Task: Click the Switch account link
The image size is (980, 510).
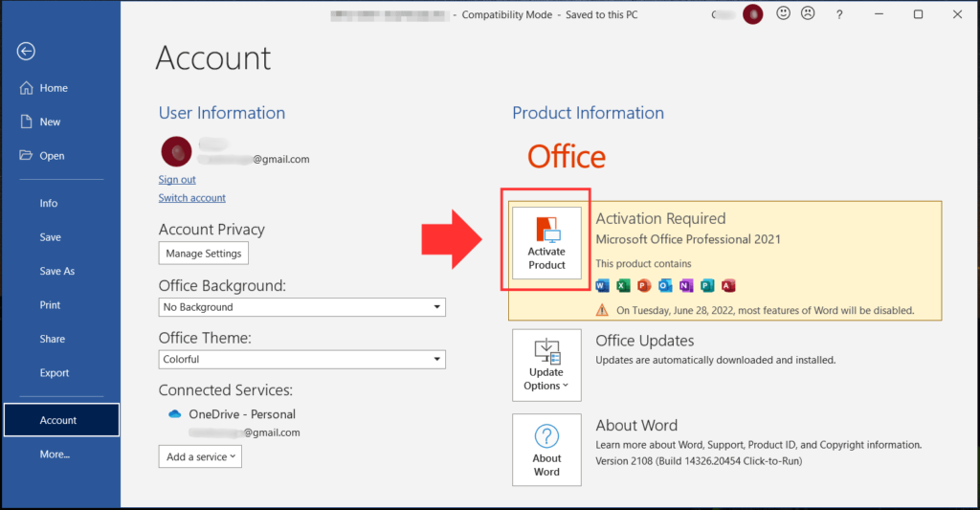Action: coord(191,197)
